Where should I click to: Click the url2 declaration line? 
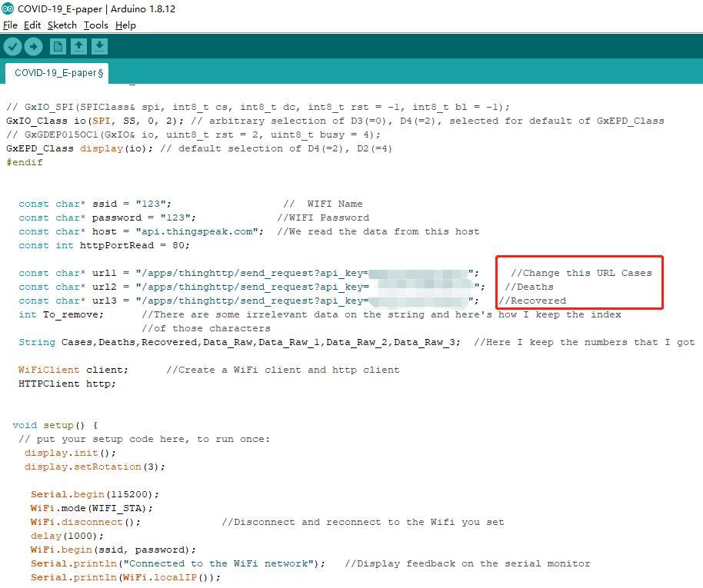(252, 287)
